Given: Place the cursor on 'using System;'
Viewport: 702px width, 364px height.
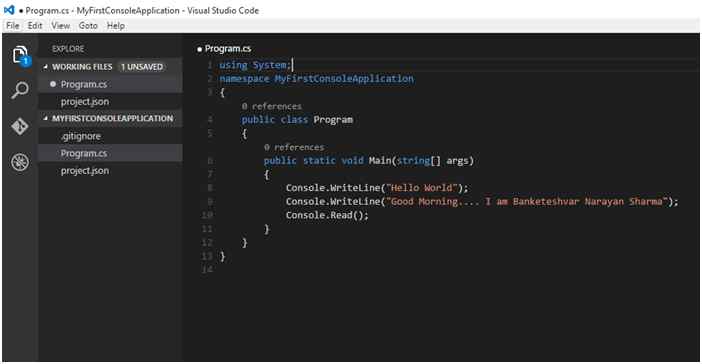Looking at the screenshot, I should coord(255,65).
